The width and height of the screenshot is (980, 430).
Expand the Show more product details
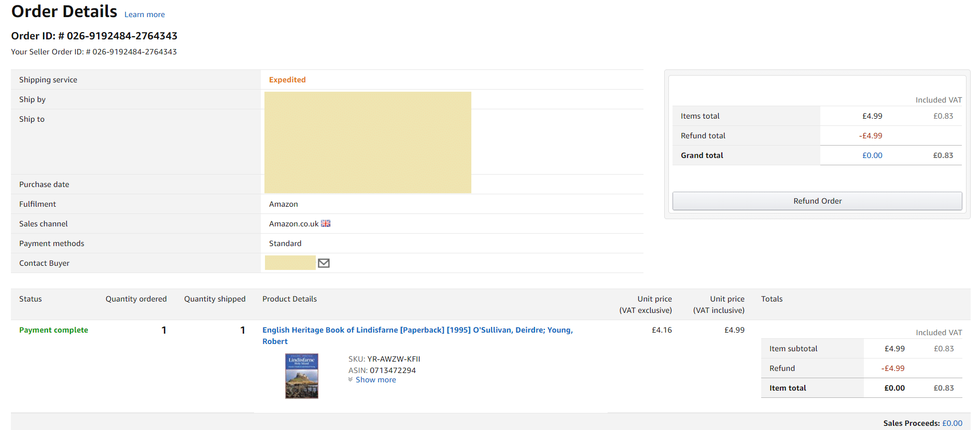click(x=375, y=380)
